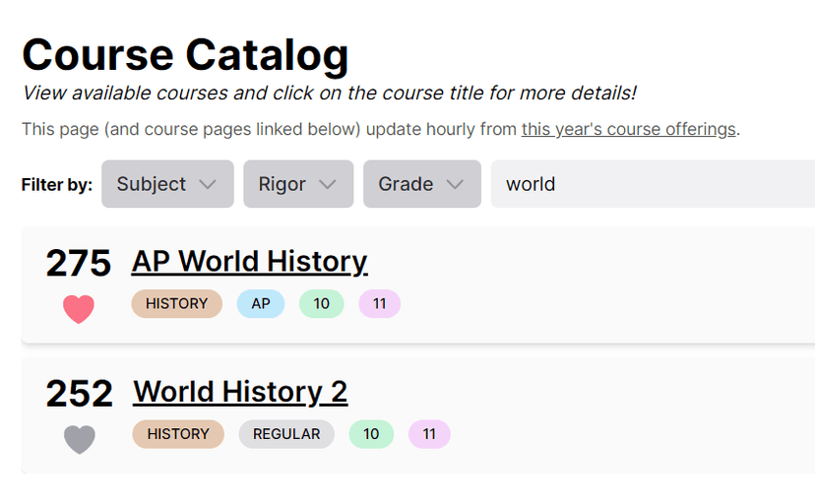Click the blue AP rigor tag

point(260,304)
